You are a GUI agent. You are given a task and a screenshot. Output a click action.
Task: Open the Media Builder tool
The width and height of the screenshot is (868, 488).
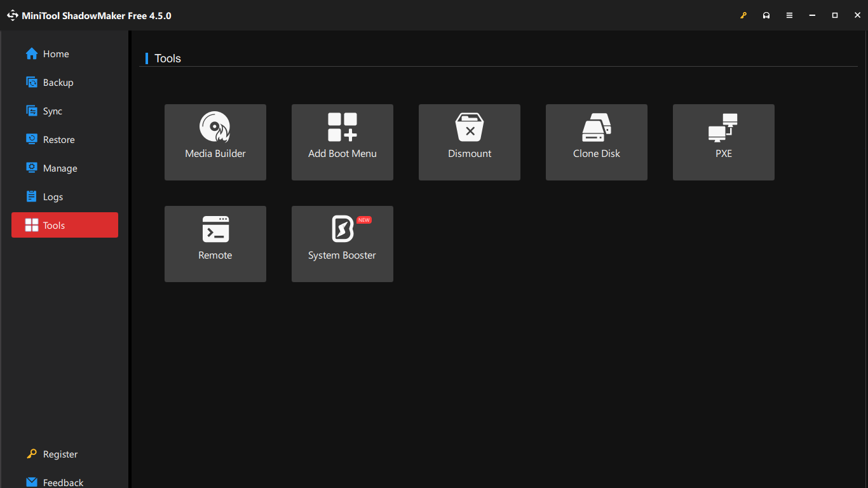tap(215, 142)
